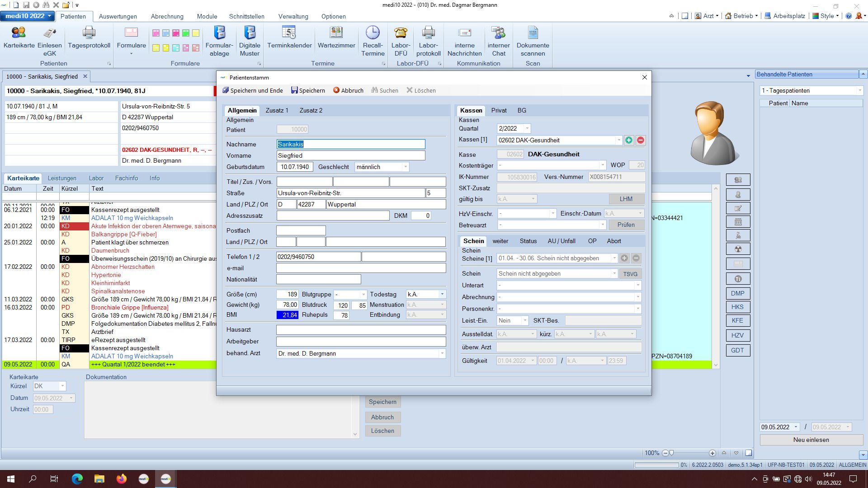Open the Abrechnung ribbon menu

tap(167, 16)
